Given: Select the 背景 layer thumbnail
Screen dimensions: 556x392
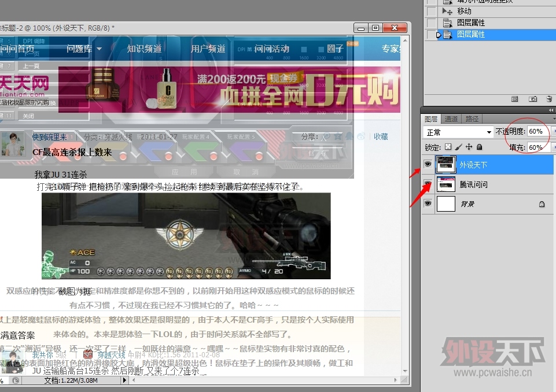Looking at the screenshot, I should 445,204.
